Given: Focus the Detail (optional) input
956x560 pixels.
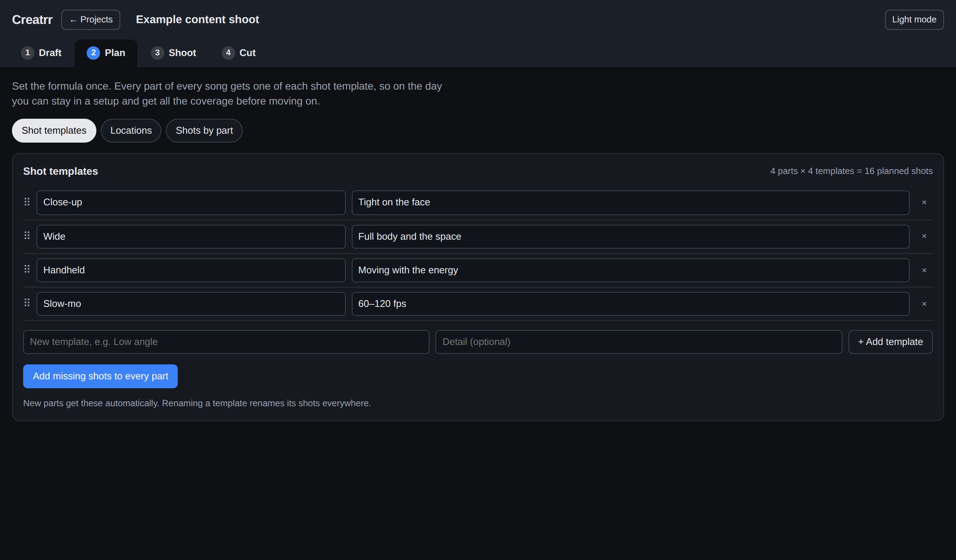Looking at the screenshot, I should coord(639,342).
